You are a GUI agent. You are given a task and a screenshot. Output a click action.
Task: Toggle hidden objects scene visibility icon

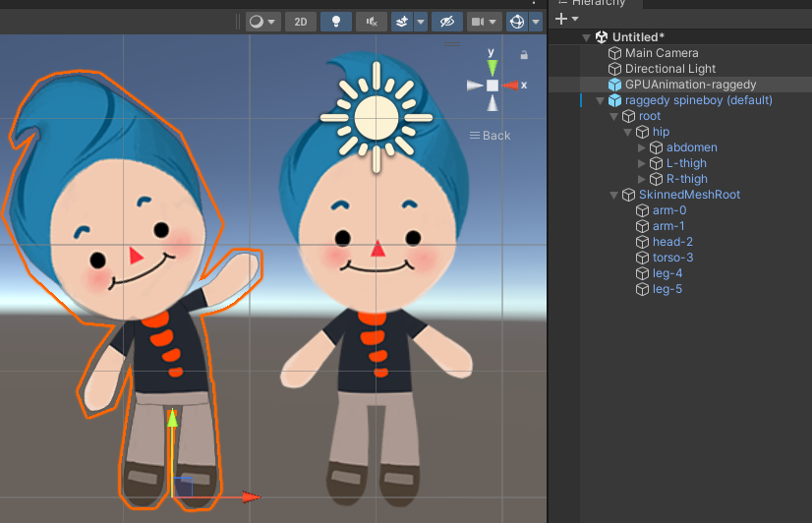[446, 22]
